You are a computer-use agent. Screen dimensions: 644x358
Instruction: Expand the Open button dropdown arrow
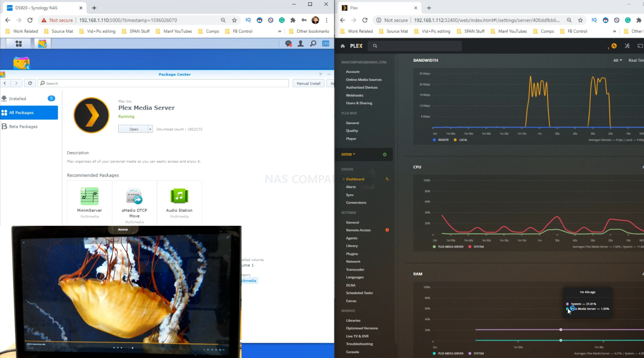tap(150, 129)
